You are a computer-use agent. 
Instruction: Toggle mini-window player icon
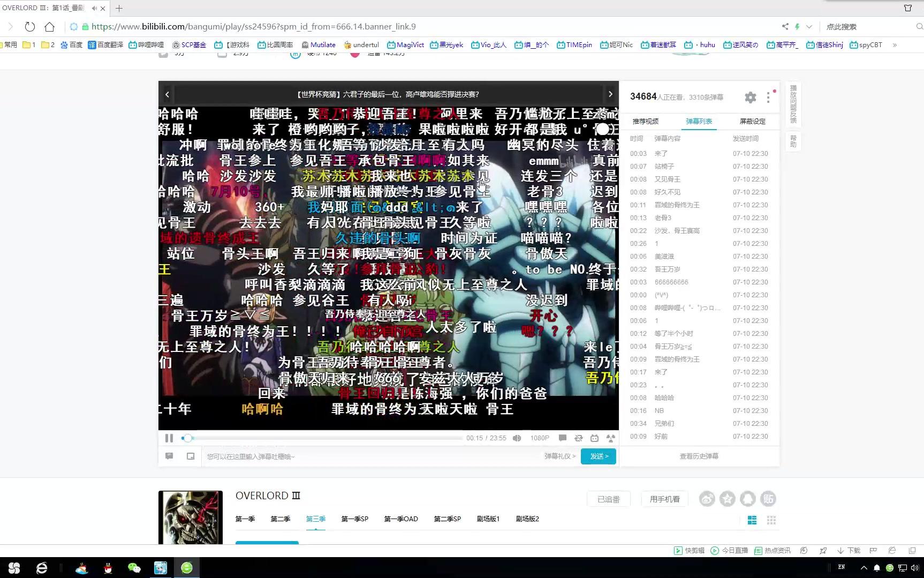pos(191,456)
